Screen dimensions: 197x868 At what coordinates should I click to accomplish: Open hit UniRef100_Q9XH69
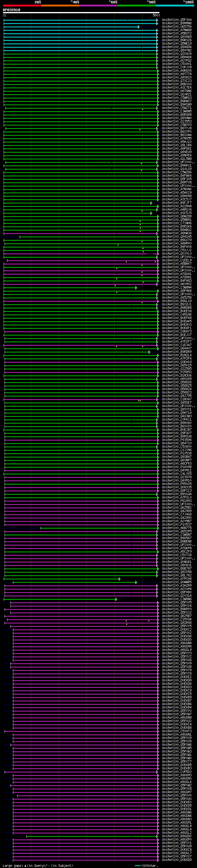tap(177, 37)
